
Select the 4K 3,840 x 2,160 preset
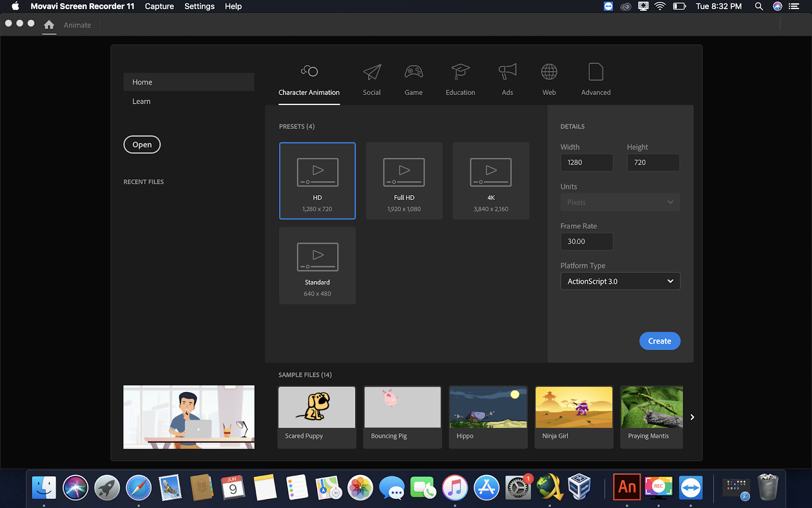point(491,181)
